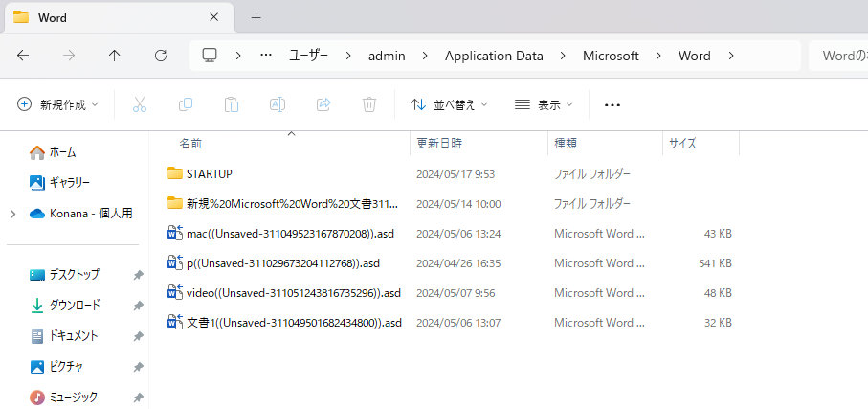Click Microsoft breadcrumb
Screen dimensions: 868x409
[611, 56]
